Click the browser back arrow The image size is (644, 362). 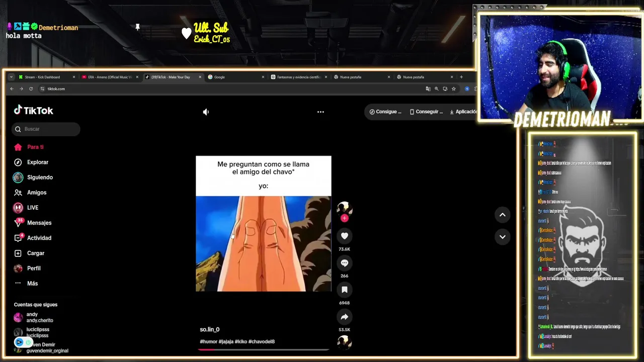coord(12,89)
